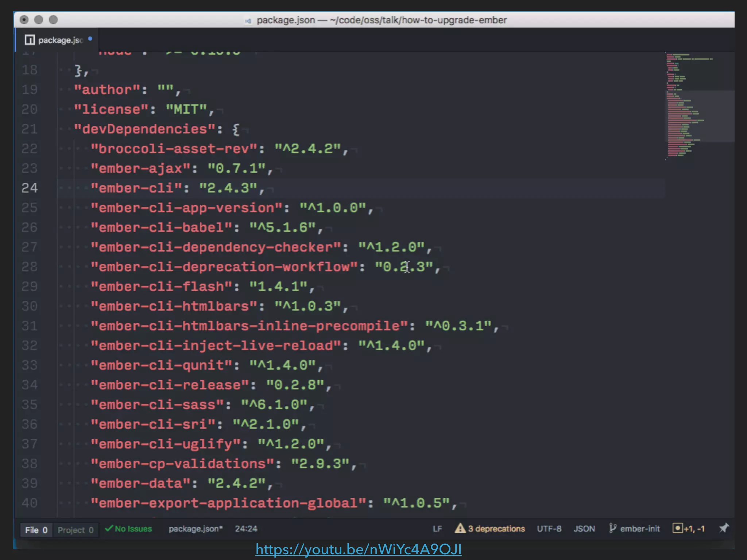747x560 pixels.
Task: Click the git diff +1, -1 icon
Action: click(677, 528)
